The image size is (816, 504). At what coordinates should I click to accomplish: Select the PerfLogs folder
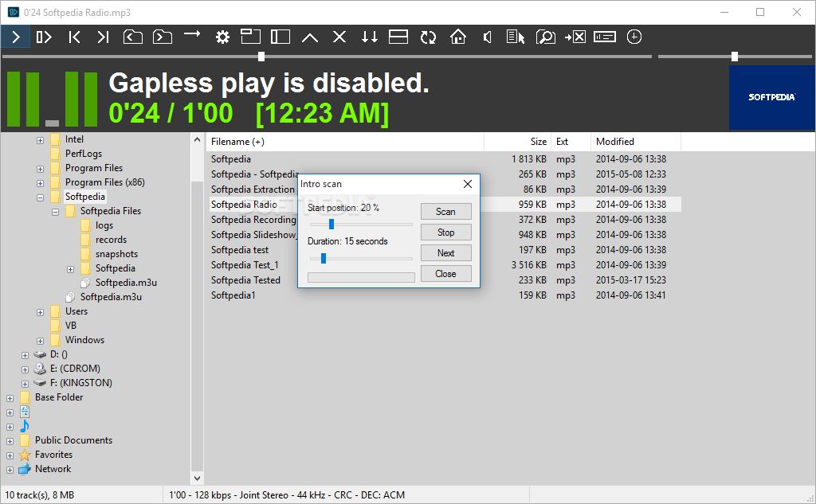[x=83, y=154]
